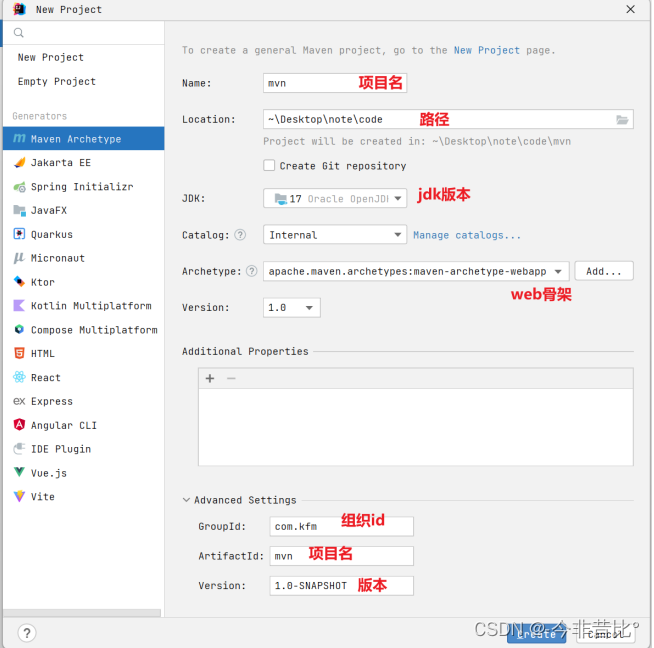Screen dimensions: 654x648
Task: Open the JDK version dropdown
Action: click(x=335, y=198)
